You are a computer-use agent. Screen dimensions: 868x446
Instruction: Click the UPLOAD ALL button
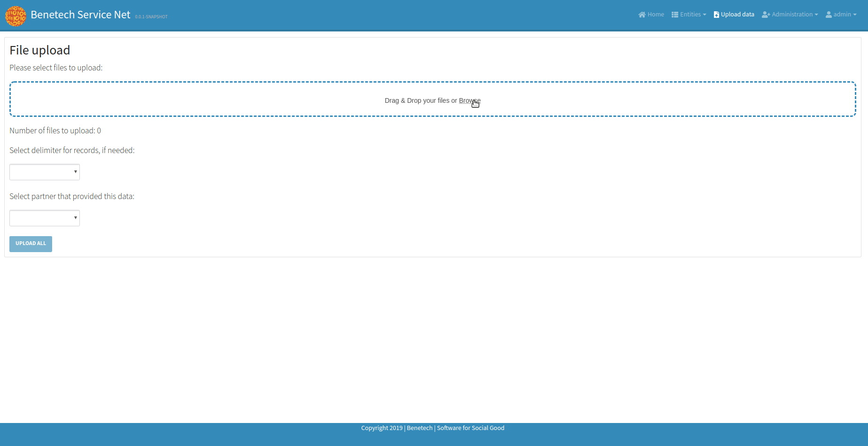point(31,244)
